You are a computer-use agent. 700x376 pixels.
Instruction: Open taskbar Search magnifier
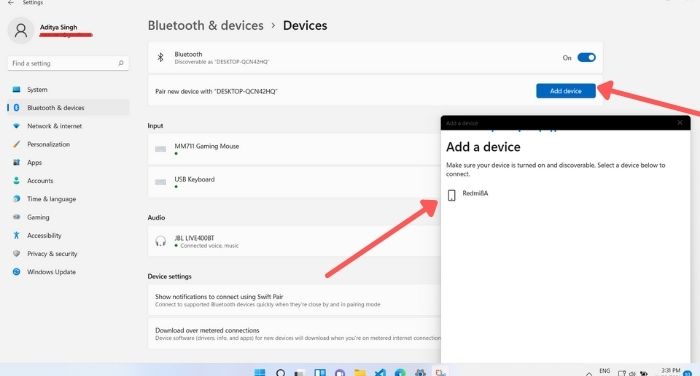[280, 372]
